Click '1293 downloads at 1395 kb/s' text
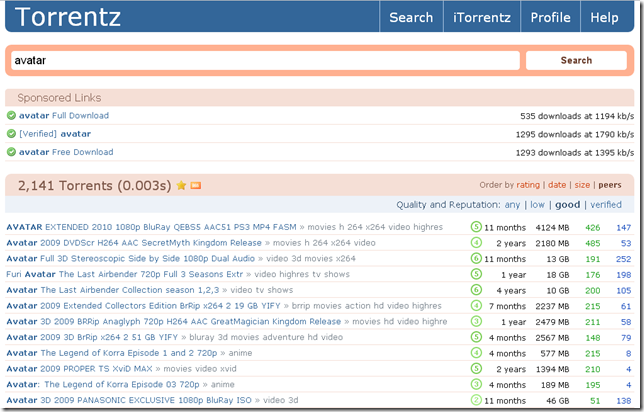Screen dimensions: 644x412 point(575,152)
